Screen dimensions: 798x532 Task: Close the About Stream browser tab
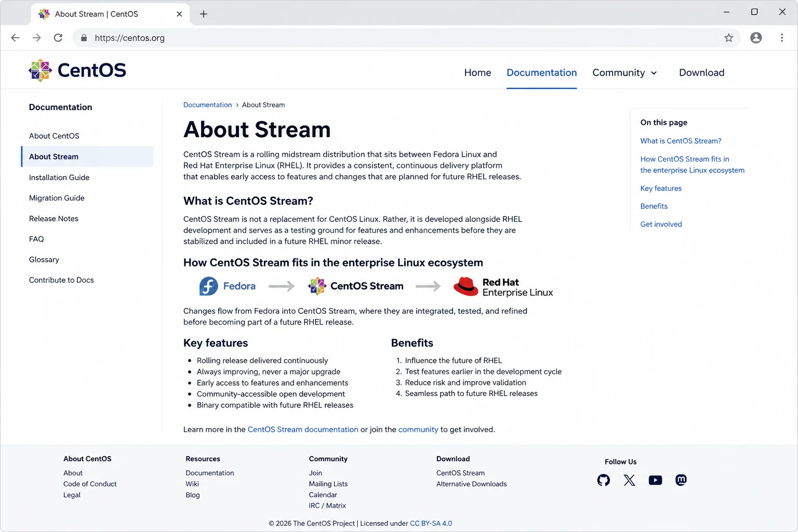[x=179, y=14]
